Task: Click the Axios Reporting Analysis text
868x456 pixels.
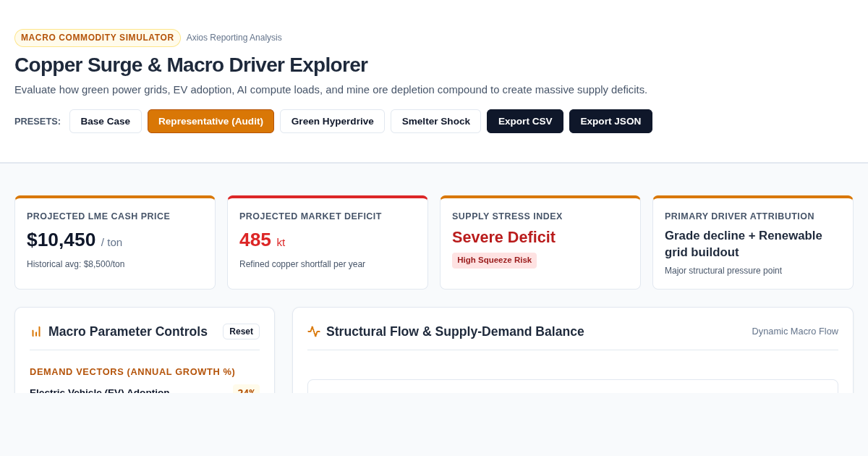Action: 234,38
